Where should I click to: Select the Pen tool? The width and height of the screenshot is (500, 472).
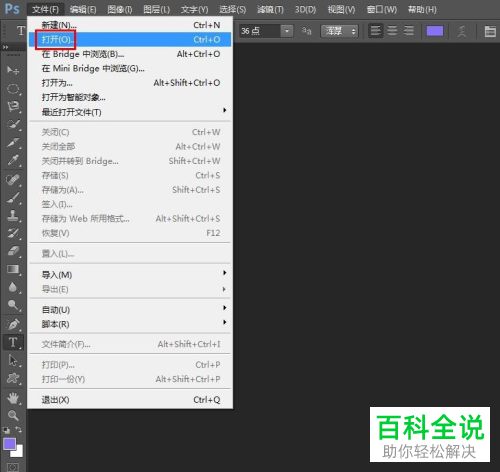click(x=13, y=324)
